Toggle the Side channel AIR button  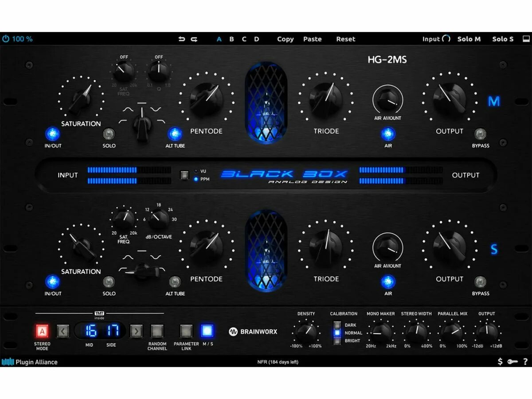pyautogui.click(x=388, y=282)
